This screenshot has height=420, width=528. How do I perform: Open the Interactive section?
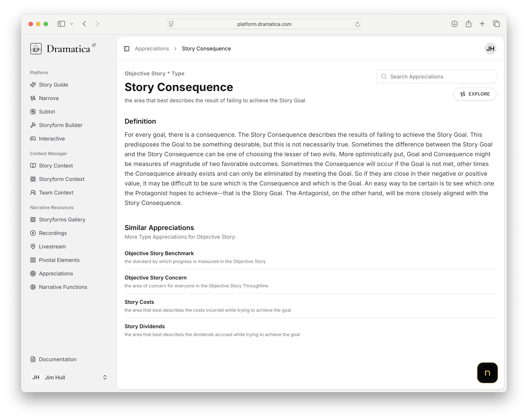click(52, 139)
